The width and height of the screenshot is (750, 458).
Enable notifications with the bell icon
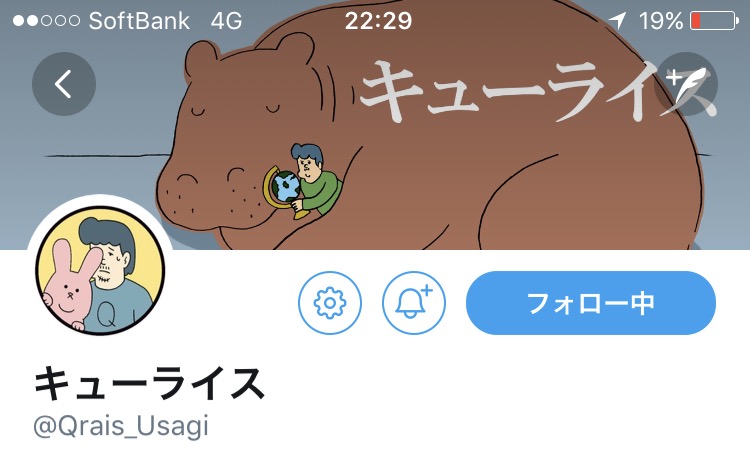point(414,303)
